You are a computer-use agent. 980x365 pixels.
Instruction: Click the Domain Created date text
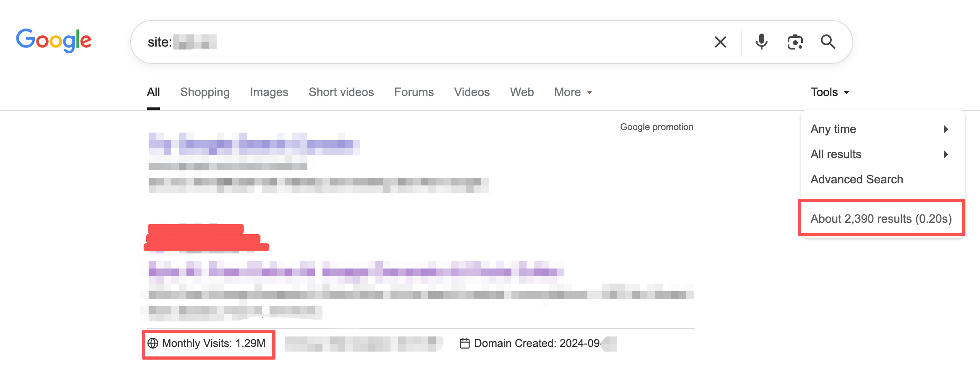click(537, 343)
